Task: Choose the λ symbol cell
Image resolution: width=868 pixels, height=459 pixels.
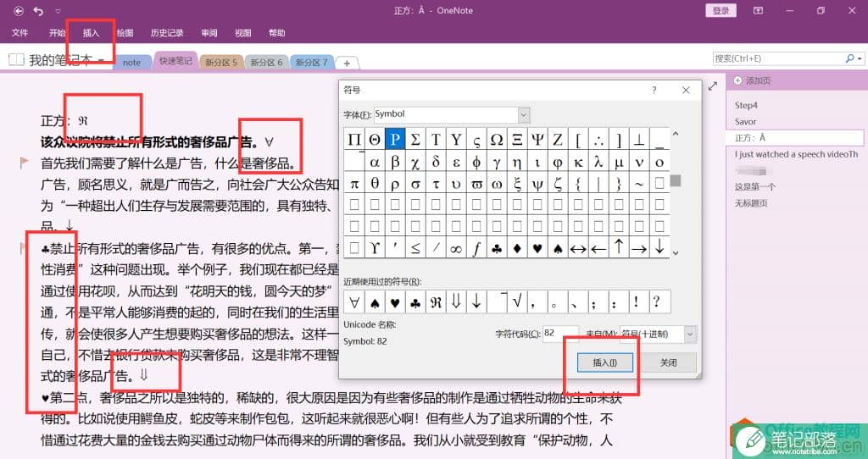Action: [x=598, y=162]
